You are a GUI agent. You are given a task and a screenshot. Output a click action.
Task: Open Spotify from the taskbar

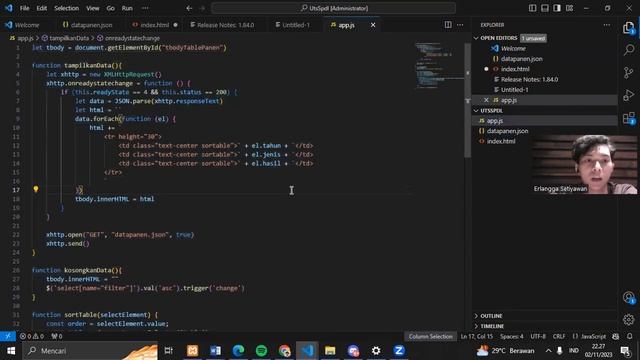[x=261, y=351]
